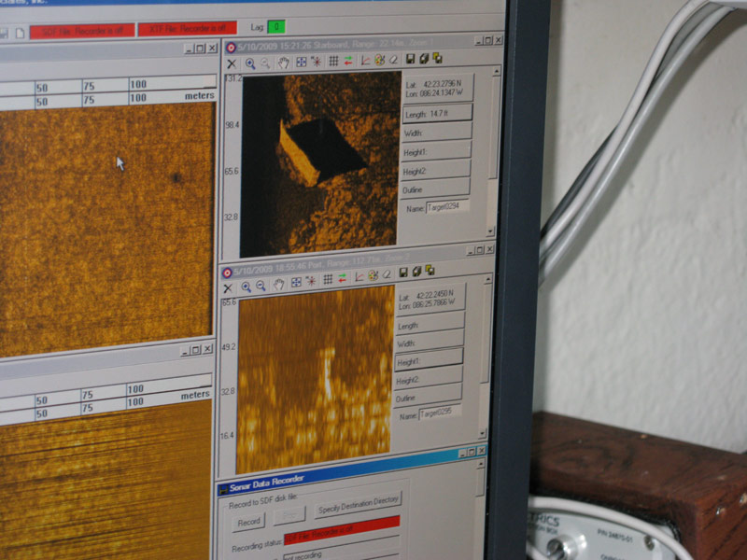The height and width of the screenshot is (560, 747).
Task: Click the Outline button for Target0295
Action: pos(428,396)
